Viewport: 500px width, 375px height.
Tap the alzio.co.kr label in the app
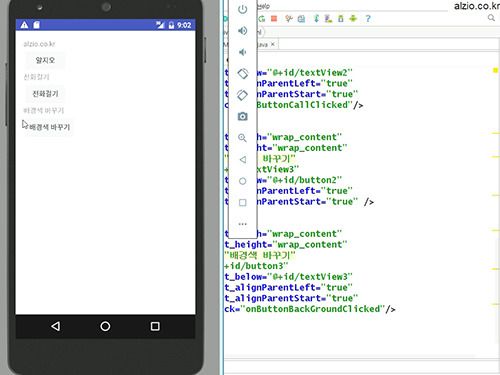[x=39, y=44]
